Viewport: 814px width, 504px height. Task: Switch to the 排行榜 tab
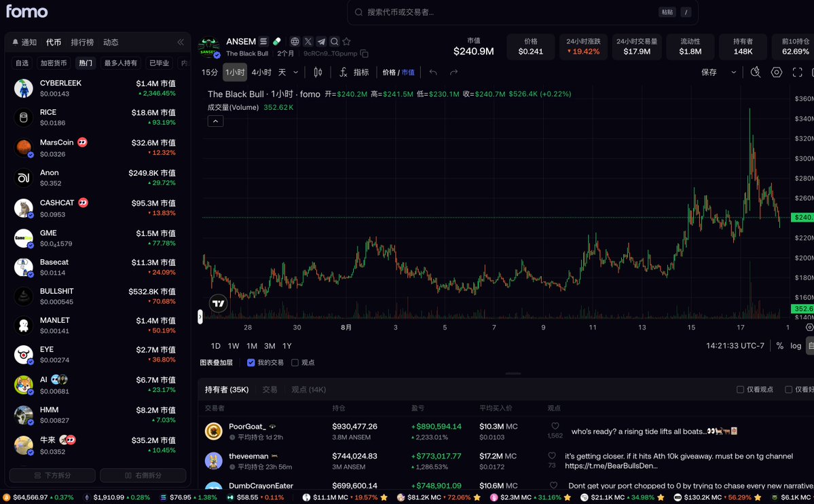pos(82,43)
